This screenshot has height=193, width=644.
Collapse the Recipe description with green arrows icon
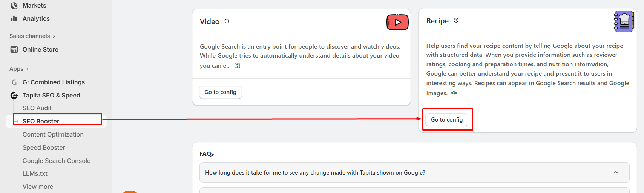[x=454, y=93]
